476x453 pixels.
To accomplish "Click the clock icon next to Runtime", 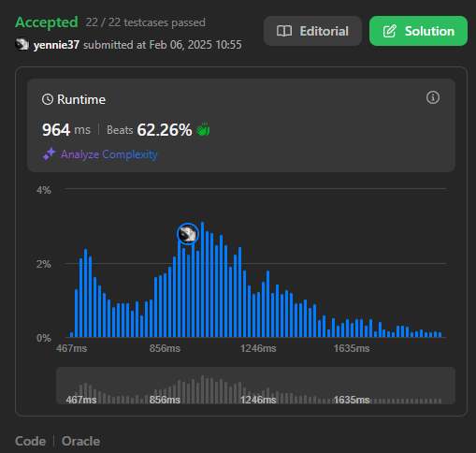I will click(48, 100).
